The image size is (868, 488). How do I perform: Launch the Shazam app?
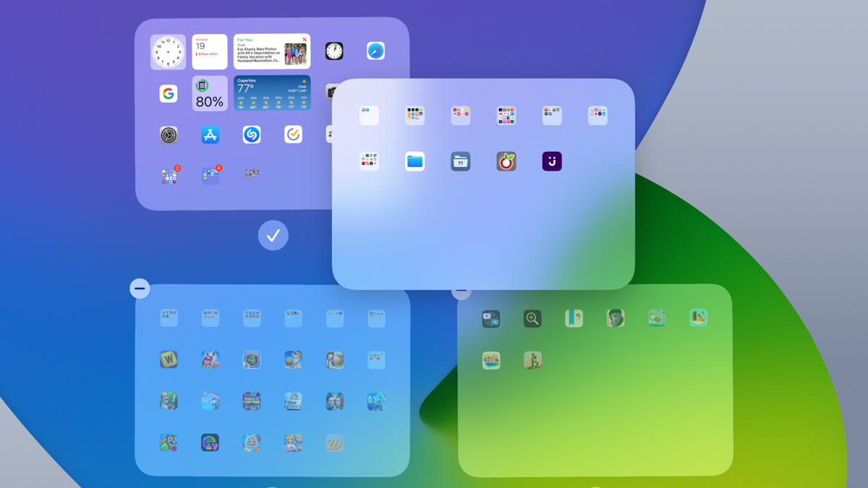point(251,134)
